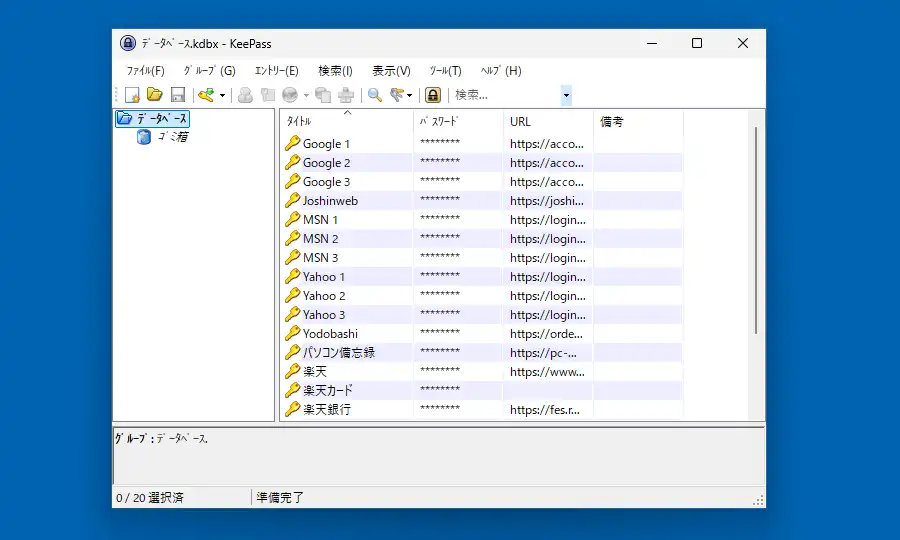Click the 準備完了 status text
This screenshot has width=900, height=540.
click(280, 498)
